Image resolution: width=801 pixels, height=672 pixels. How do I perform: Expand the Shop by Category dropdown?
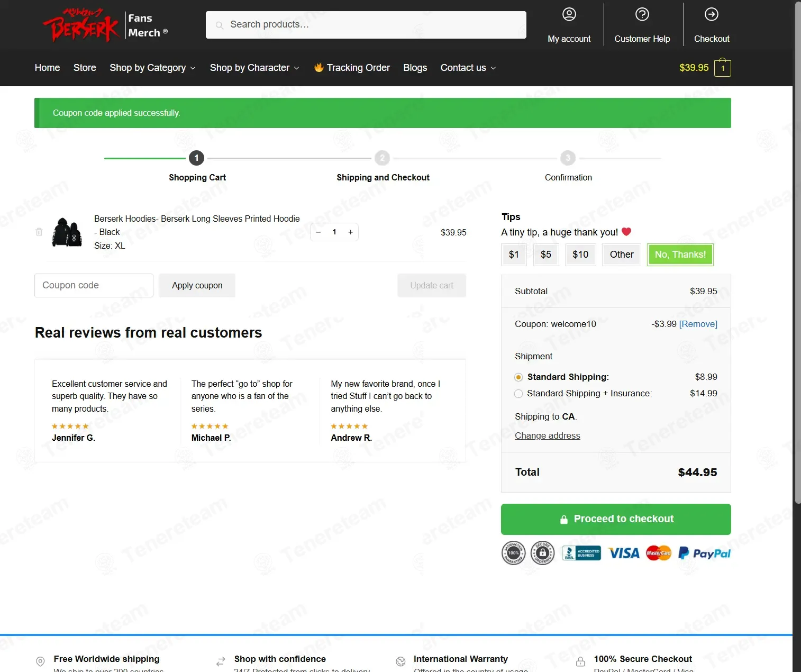click(x=152, y=68)
